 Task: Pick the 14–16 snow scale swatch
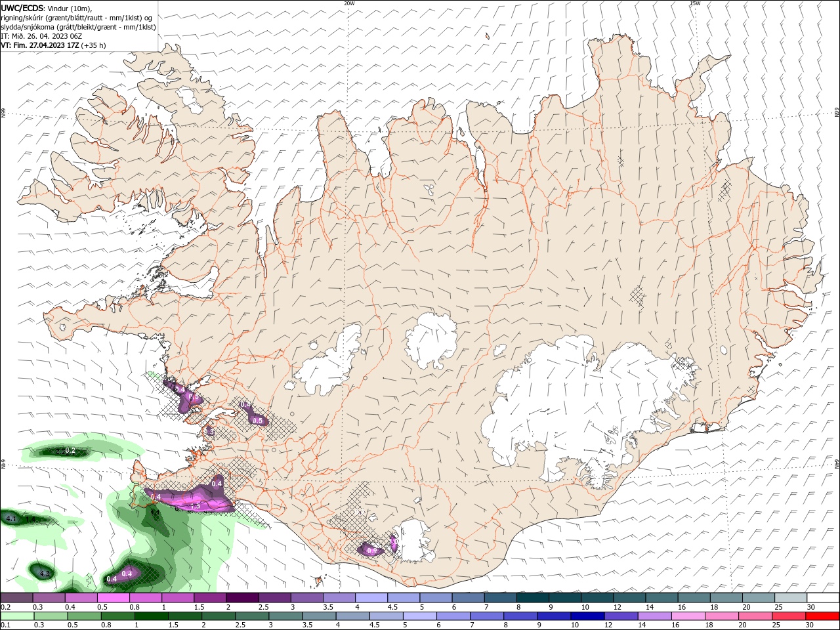click(x=660, y=597)
